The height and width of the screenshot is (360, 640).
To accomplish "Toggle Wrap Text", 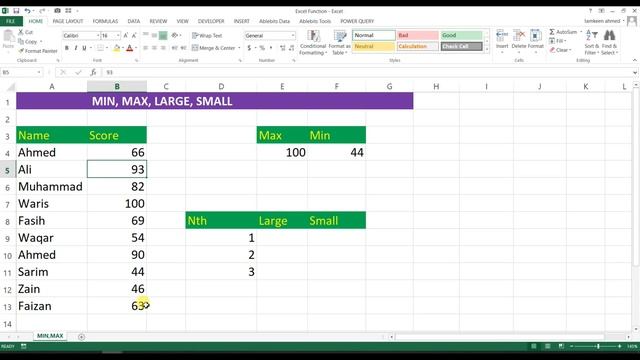I will (207, 36).
